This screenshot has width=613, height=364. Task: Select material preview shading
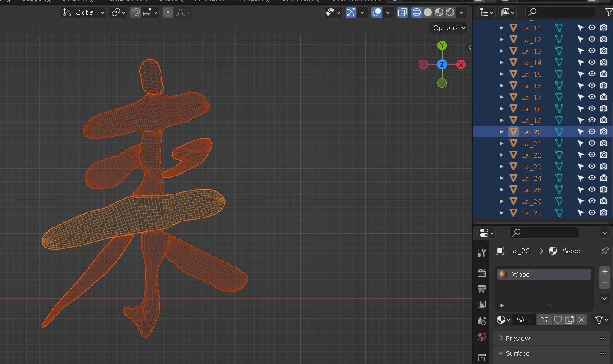pos(439,12)
